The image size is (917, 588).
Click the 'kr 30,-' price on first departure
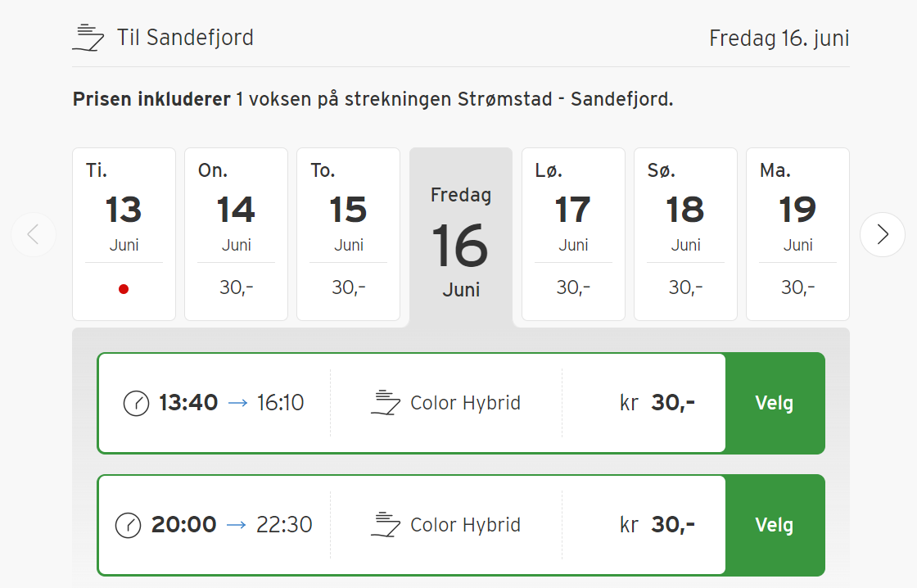click(658, 402)
